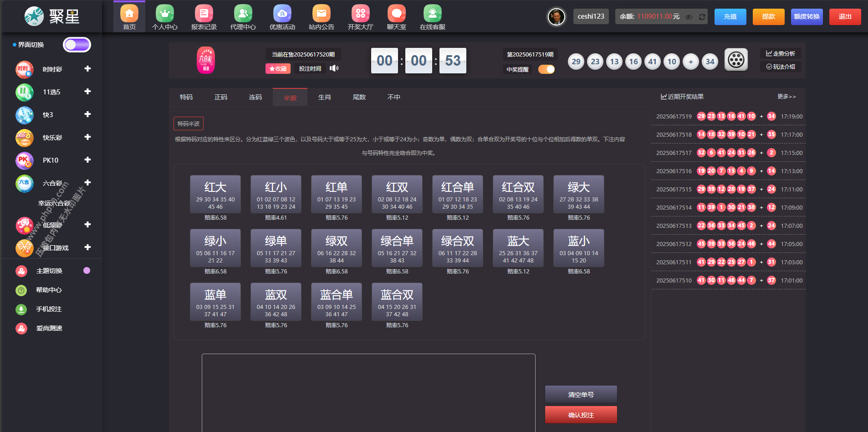This screenshot has width=868, height=432.
Task: Toggle the 界面切换 interface switch
Action: (77, 45)
